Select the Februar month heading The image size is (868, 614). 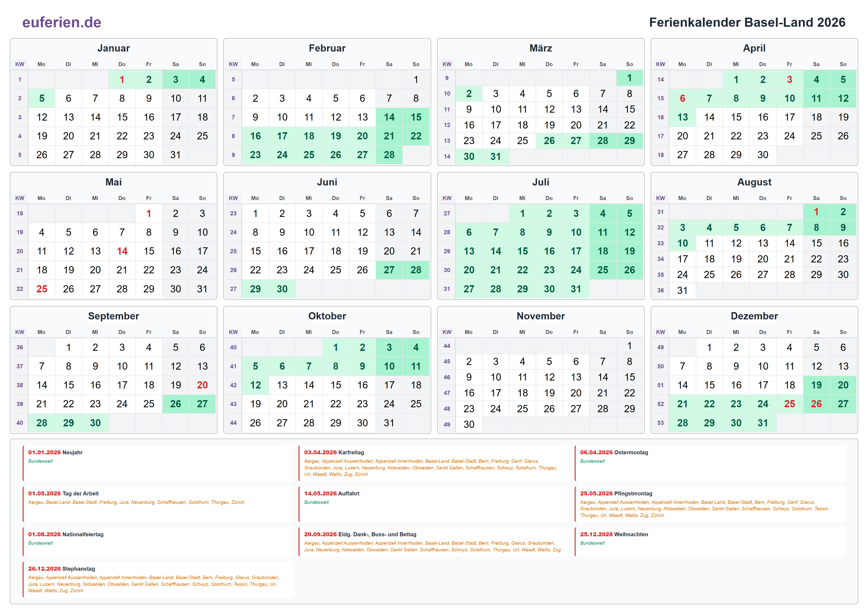click(327, 48)
